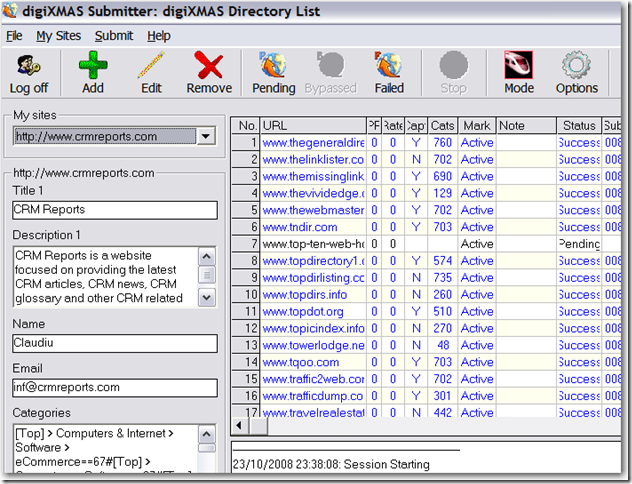Click Description scrollbar up arrow
This screenshot has width=632, height=484.
coord(207,256)
